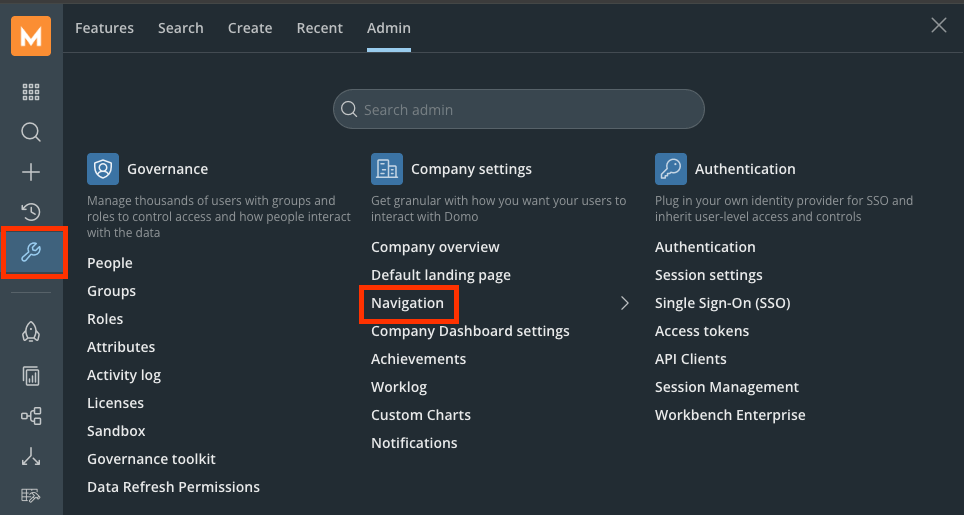
Task: Click the Authentication section heading
Action: tap(745, 169)
